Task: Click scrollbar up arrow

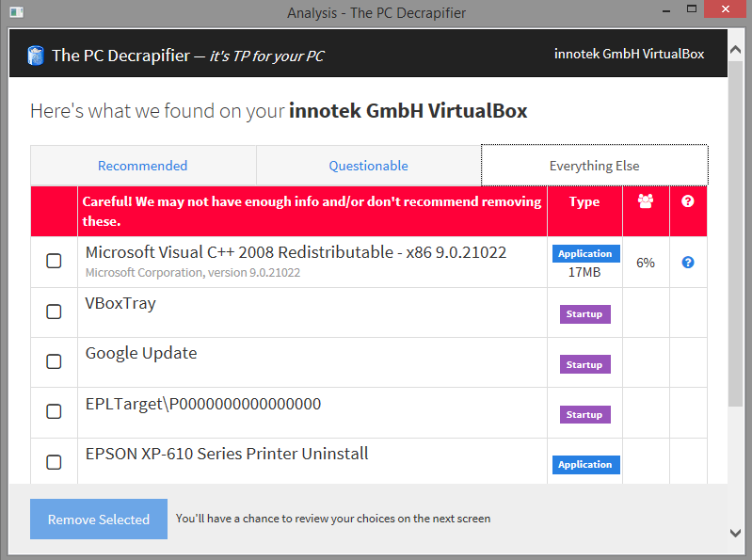Action: [735, 49]
